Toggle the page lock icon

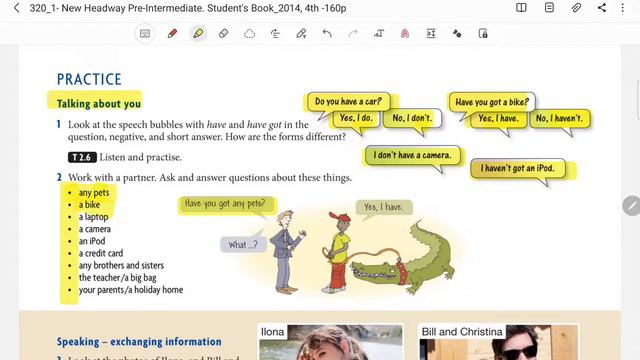click(x=483, y=33)
